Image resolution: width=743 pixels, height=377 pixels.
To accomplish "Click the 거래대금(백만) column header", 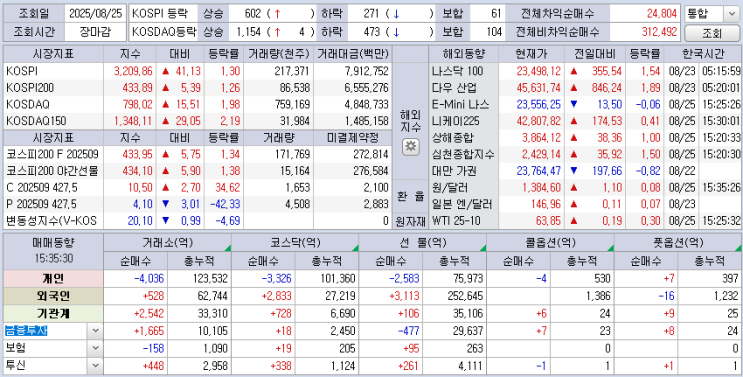I will click(x=353, y=54).
